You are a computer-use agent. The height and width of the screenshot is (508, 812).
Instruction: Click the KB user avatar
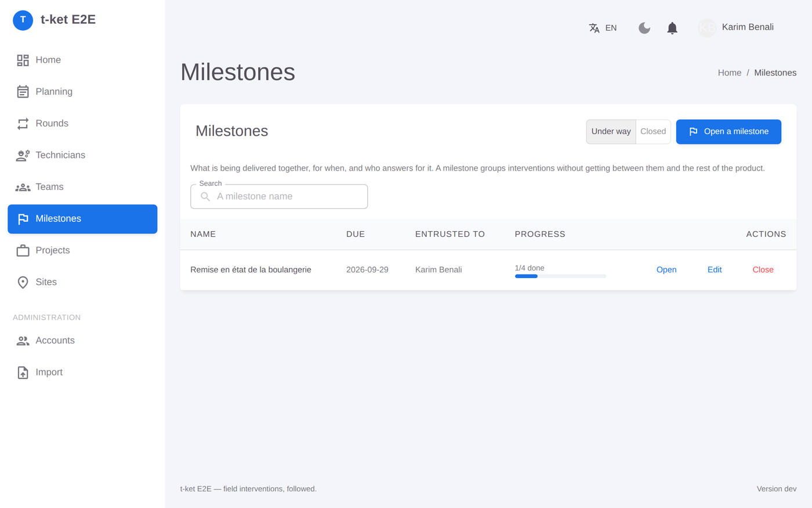point(707,27)
